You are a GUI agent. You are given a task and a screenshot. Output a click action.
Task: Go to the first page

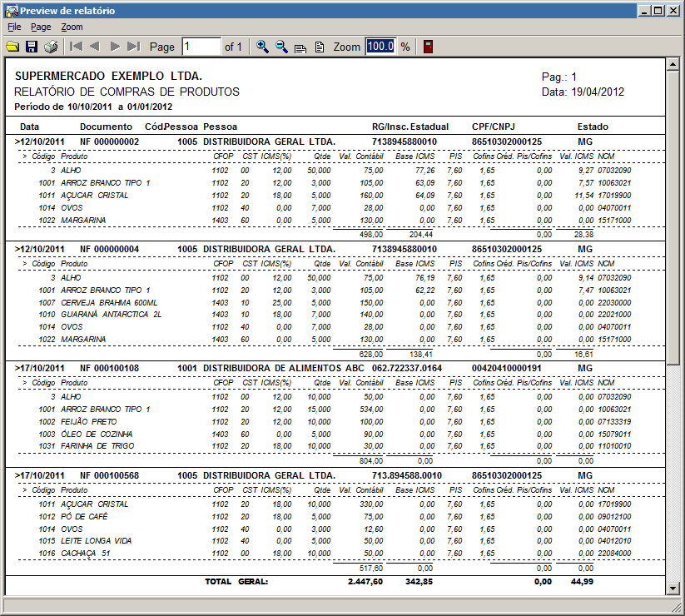(x=76, y=47)
